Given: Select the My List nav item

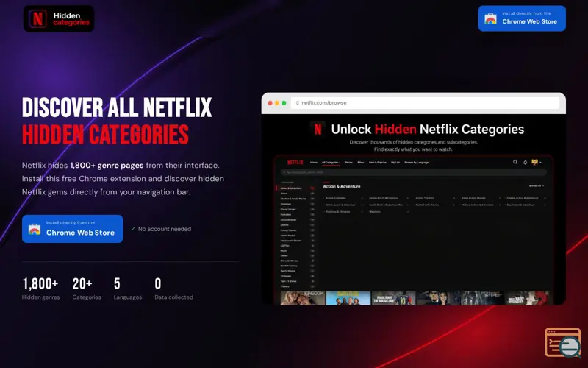Looking at the screenshot, I should click(395, 163).
